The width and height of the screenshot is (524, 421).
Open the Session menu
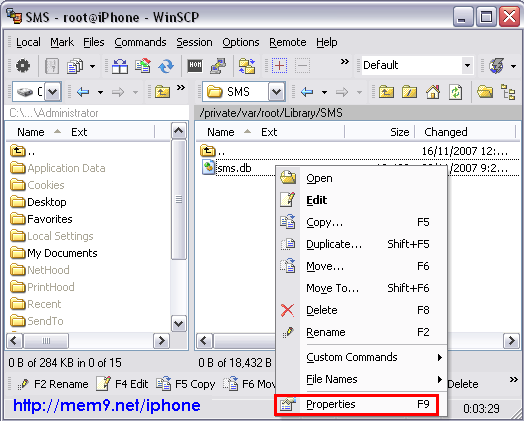[194, 42]
